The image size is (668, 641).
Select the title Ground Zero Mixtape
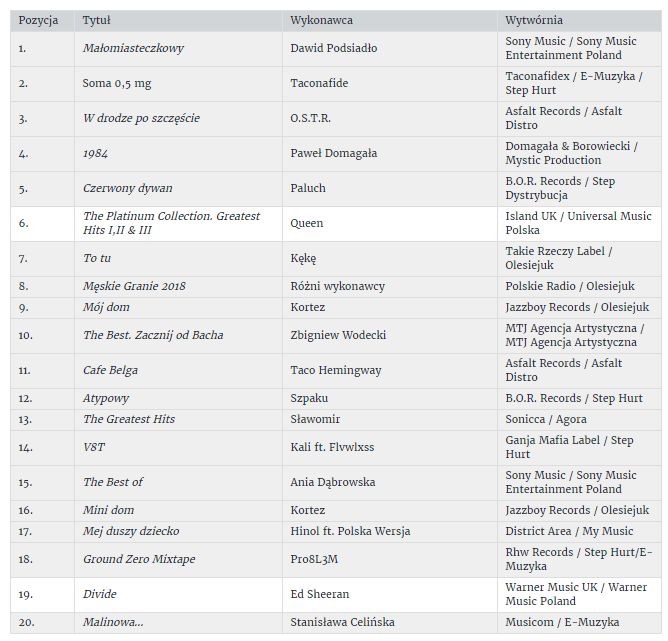coord(139,559)
